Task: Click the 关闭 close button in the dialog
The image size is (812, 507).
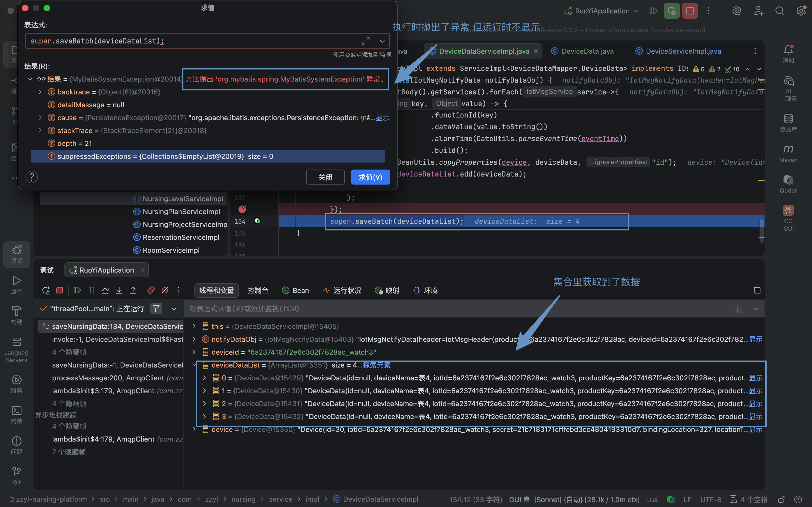Action: 325,177
